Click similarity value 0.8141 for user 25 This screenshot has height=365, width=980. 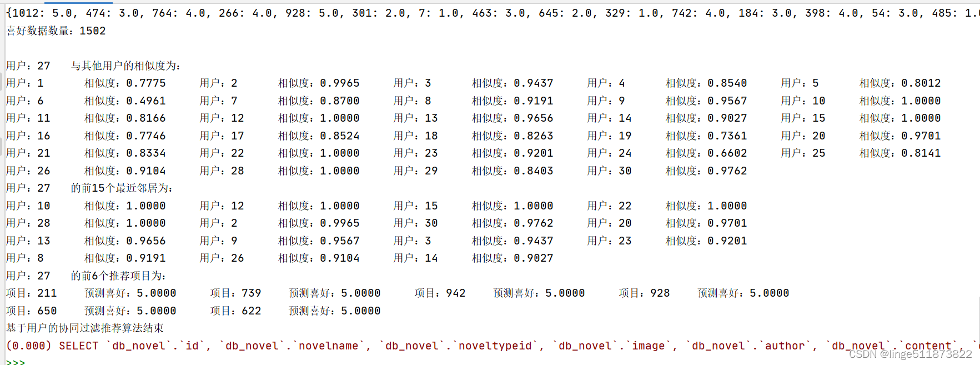921,153
